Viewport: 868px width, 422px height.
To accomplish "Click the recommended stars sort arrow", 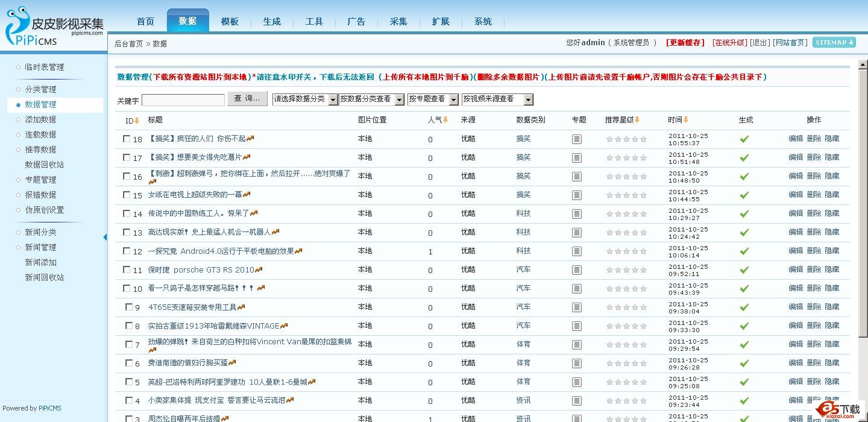I will [637, 120].
